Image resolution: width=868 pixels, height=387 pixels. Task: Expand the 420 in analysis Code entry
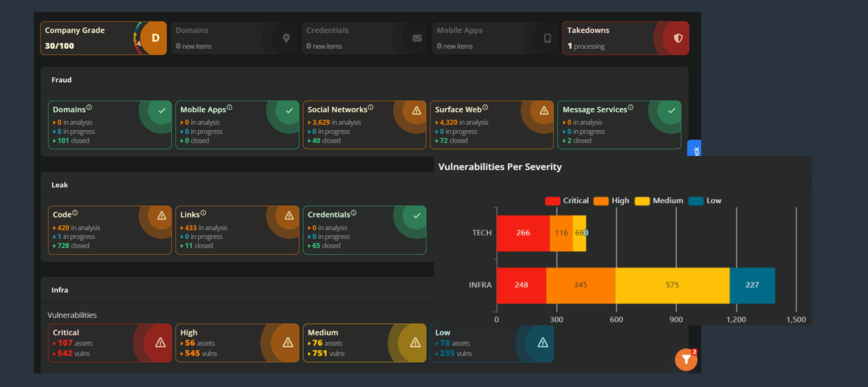pyautogui.click(x=78, y=228)
